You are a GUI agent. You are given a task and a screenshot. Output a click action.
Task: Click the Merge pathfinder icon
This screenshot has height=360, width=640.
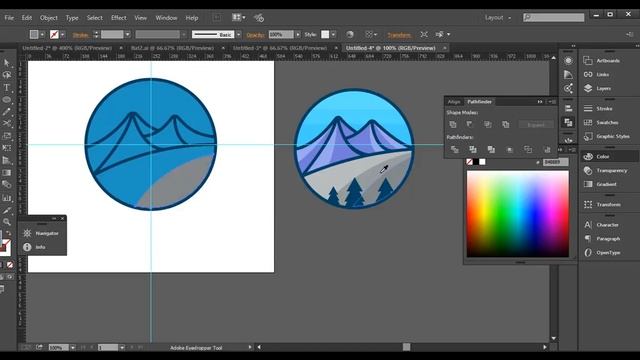click(491, 150)
